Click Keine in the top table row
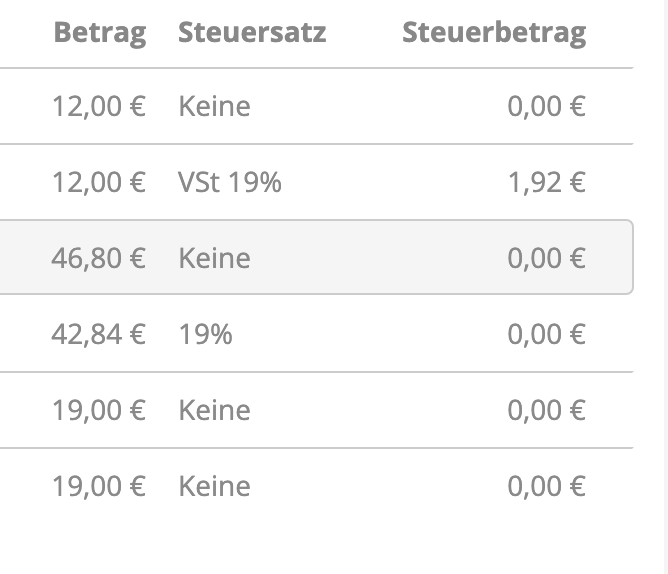Image resolution: width=668 pixels, height=574 pixels. click(214, 106)
